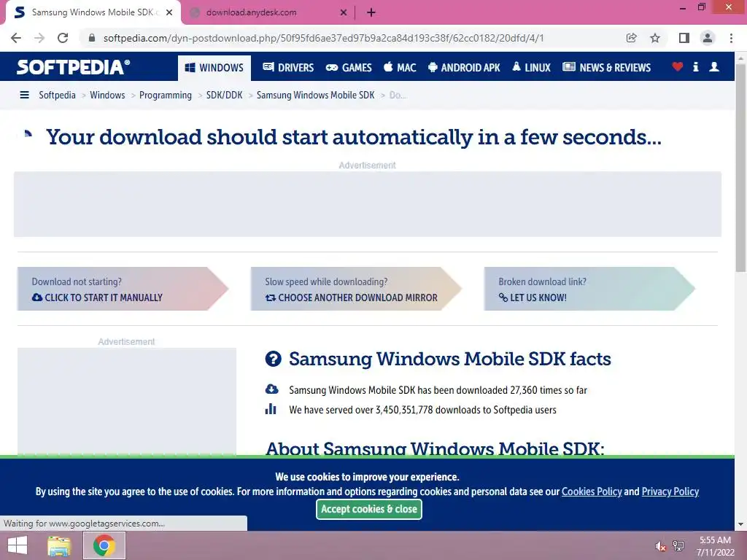Accept cookies & close banner

click(x=369, y=510)
